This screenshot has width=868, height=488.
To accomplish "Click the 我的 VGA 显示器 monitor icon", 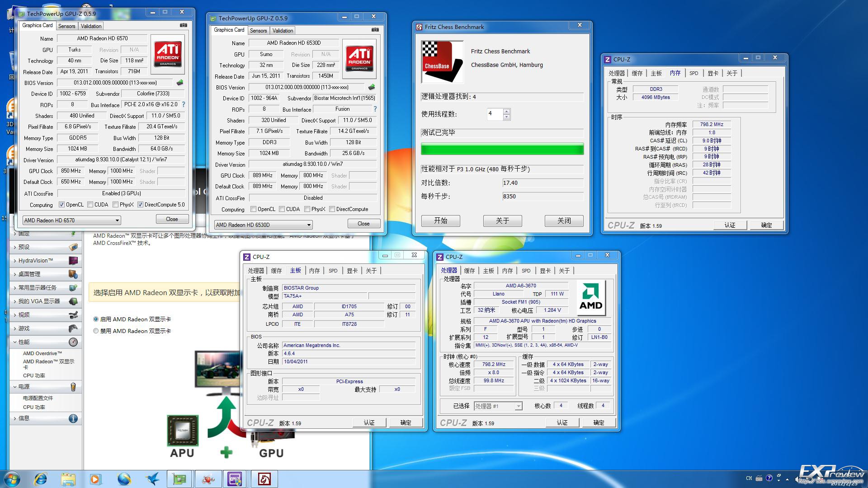I will pos(73,301).
